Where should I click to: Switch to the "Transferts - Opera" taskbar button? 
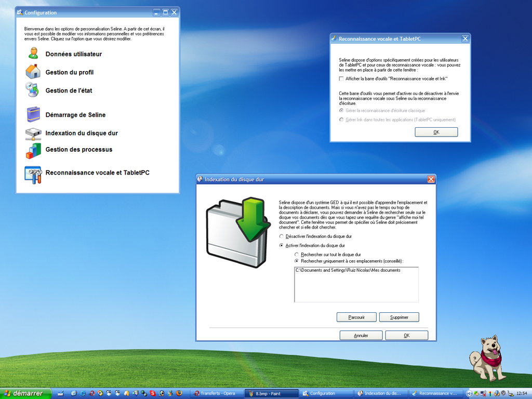coord(217,394)
